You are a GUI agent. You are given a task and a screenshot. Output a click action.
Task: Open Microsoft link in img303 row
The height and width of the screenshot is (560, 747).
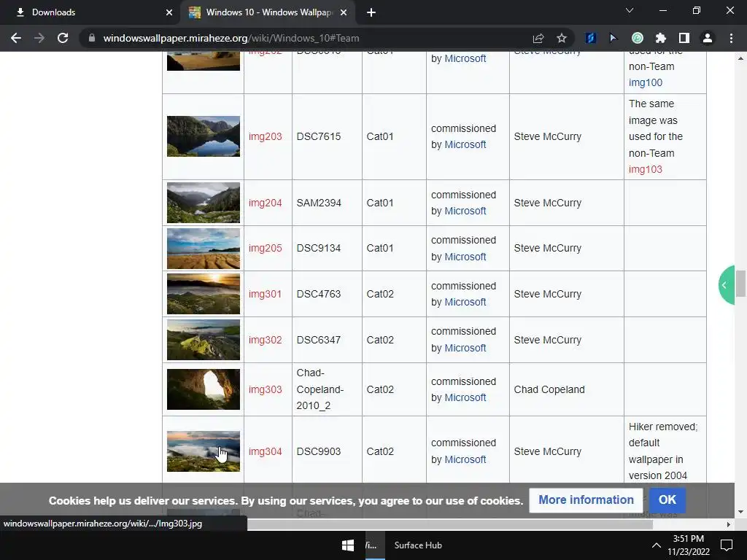(x=465, y=397)
